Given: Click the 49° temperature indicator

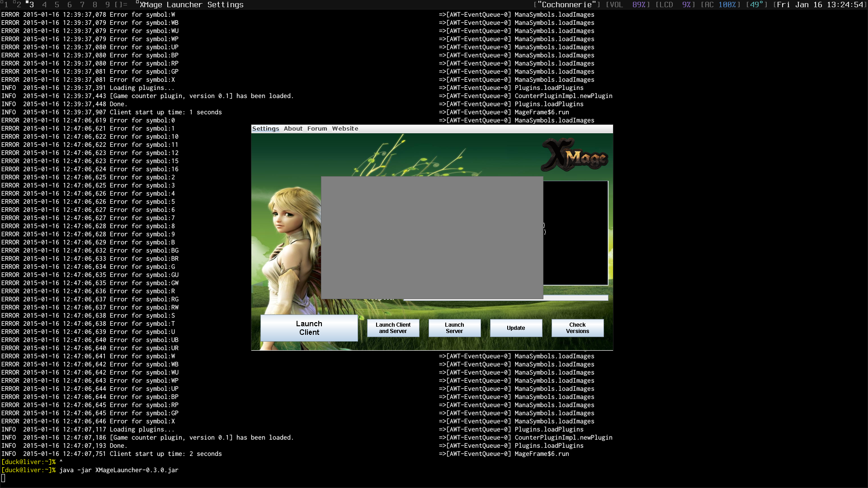Looking at the screenshot, I should pyautogui.click(x=757, y=5).
